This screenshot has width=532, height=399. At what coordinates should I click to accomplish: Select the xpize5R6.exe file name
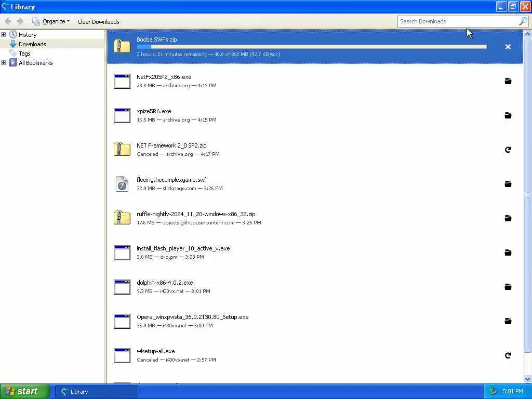(x=154, y=111)
